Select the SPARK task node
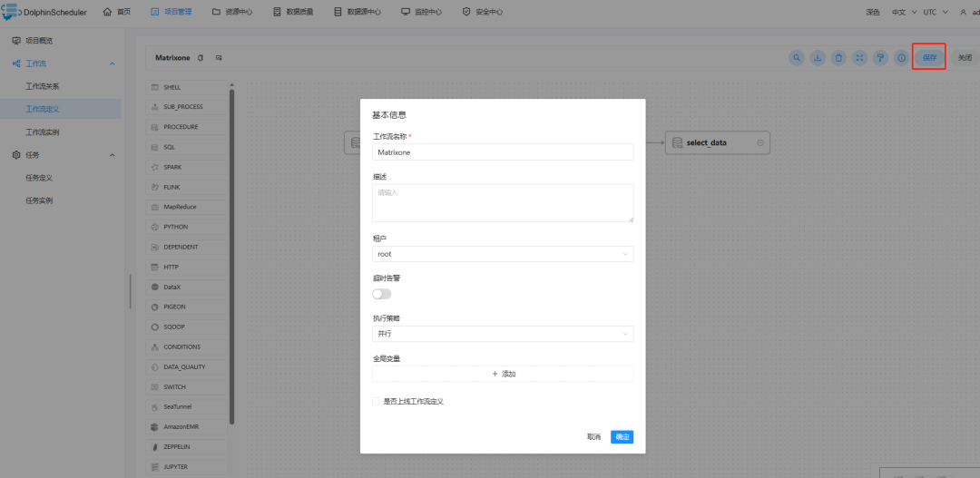Viewport: 980px width, 478px height. click(x=186, y=167)
